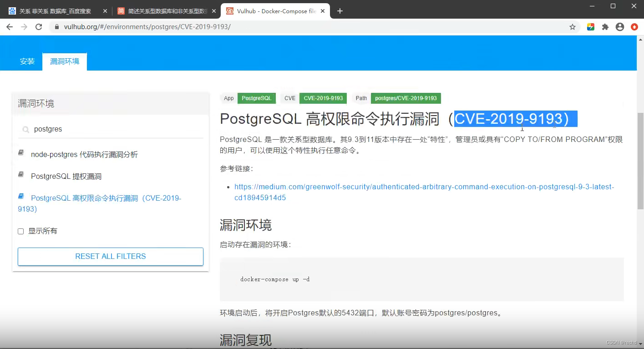Open Extensions via the puzzle piece icon
Viewport: 644px width, 349px height.
pos(605,27)
